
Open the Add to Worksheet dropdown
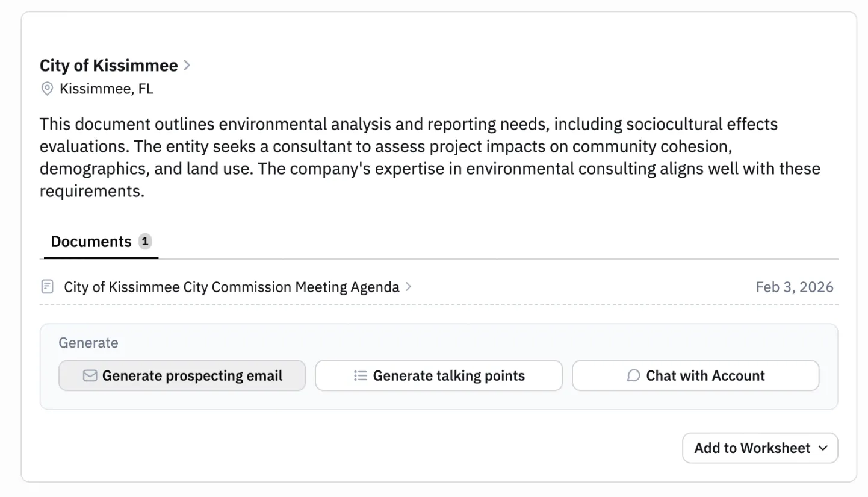760,448
